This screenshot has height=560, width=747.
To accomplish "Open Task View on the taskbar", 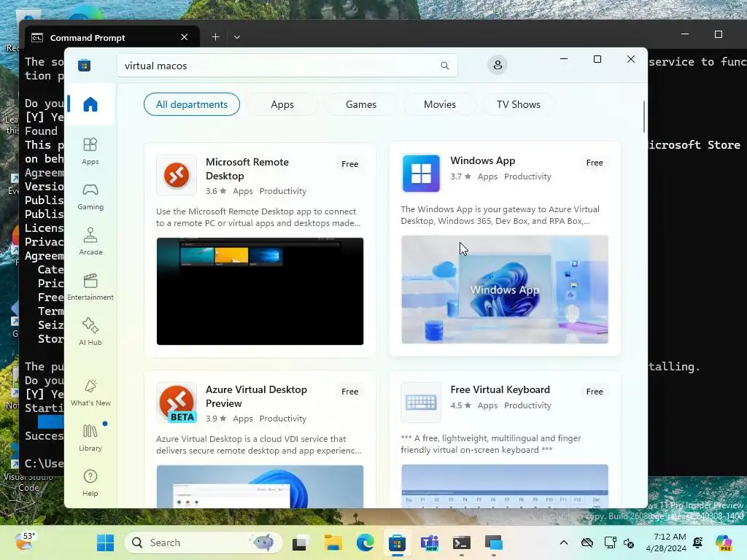I will pyautogui.click(x=300, y=542).
